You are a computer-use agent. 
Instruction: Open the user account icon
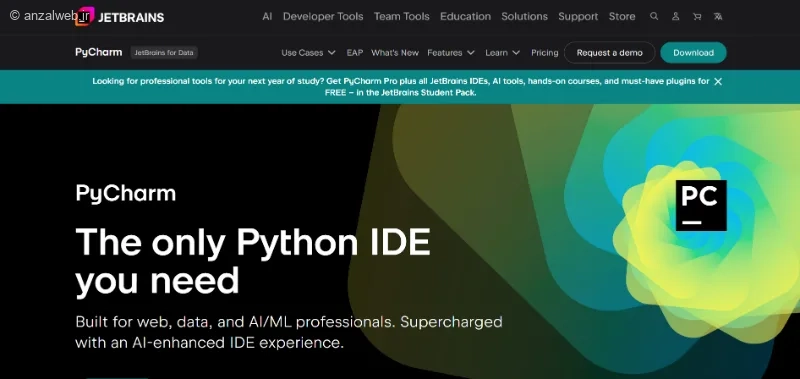676,16
